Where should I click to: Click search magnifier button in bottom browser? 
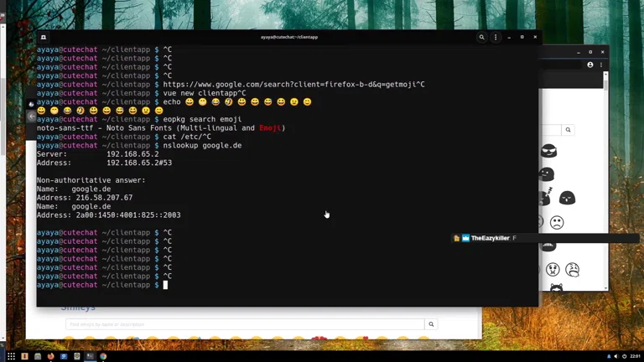431,324
